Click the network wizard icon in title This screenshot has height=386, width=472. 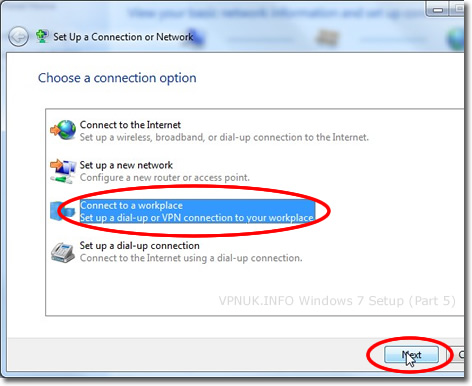[x=42, y=36]
